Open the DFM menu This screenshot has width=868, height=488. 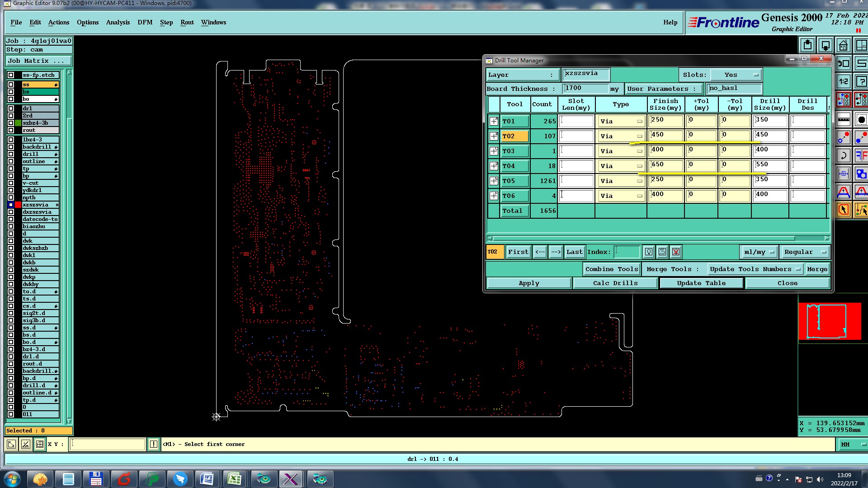click(x=145, y=23)
